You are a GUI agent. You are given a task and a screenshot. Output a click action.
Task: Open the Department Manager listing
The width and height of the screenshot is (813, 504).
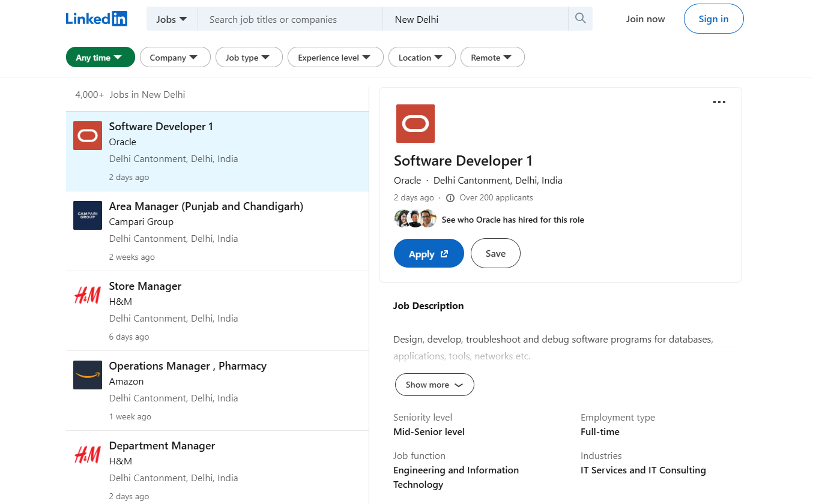point(217,467)
